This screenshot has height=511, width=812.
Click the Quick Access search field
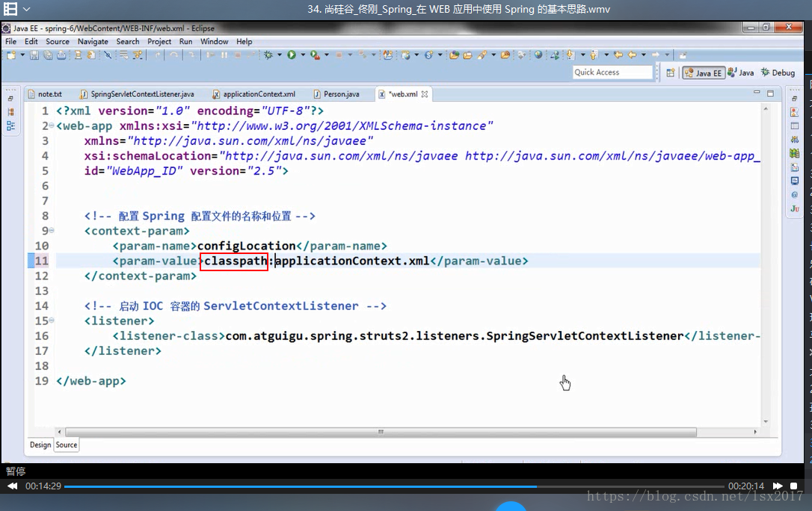612,72
